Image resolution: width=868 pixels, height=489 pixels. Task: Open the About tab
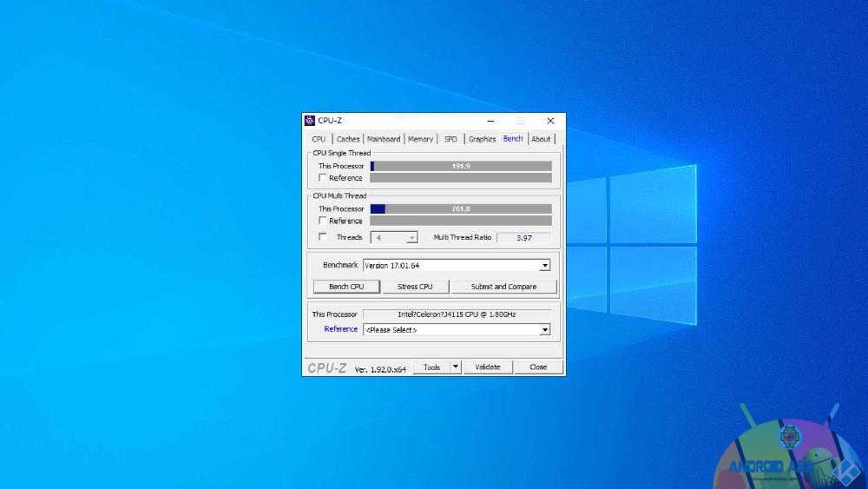tap(541, 139)
